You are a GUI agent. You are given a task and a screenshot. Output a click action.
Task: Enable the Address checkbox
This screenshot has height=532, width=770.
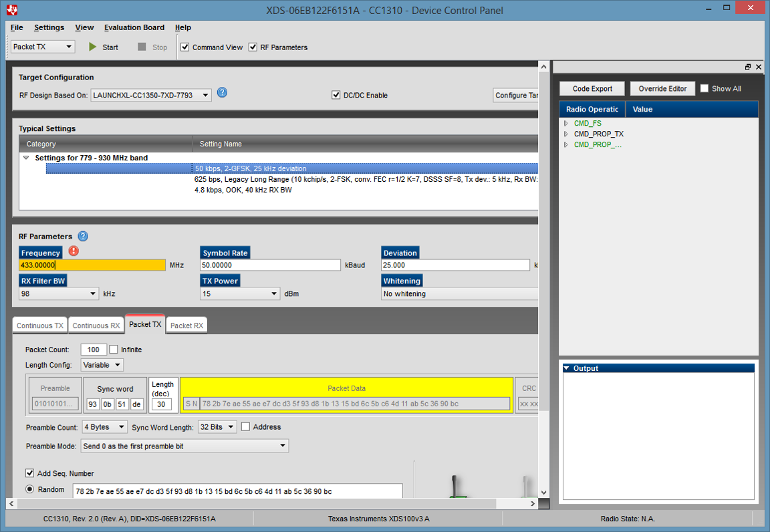[245, 427]
